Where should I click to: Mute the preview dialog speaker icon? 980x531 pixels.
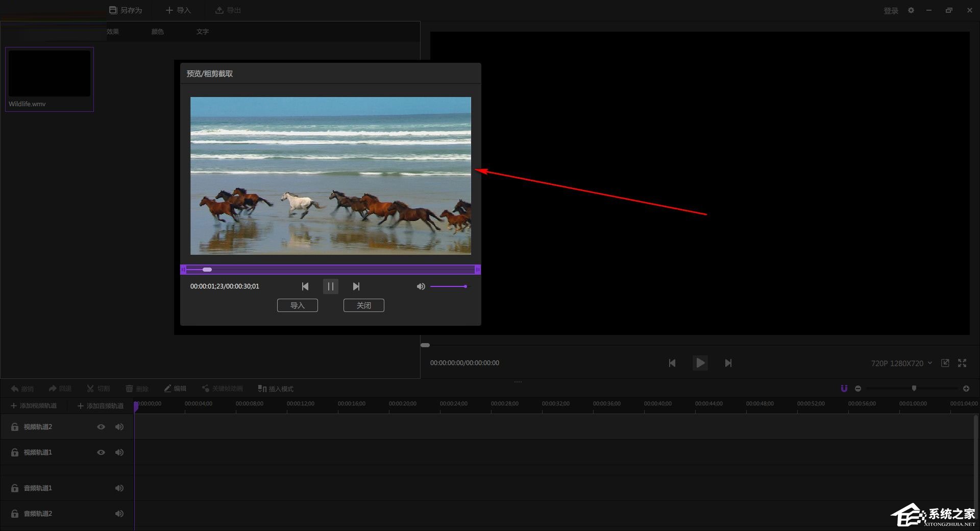click(x=421, y=286)
